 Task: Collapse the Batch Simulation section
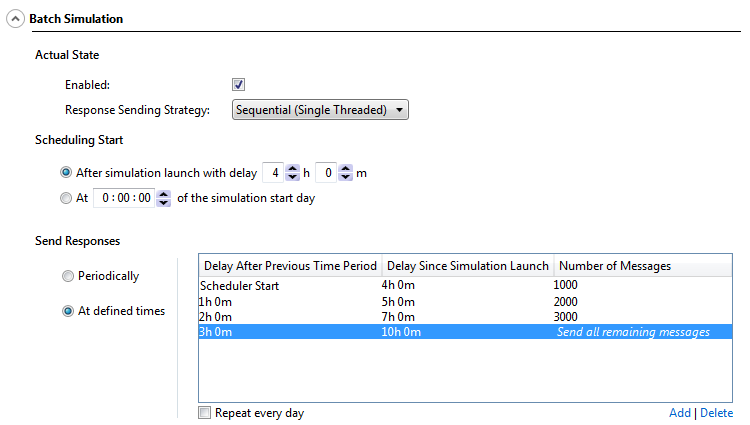coord(15,19)
